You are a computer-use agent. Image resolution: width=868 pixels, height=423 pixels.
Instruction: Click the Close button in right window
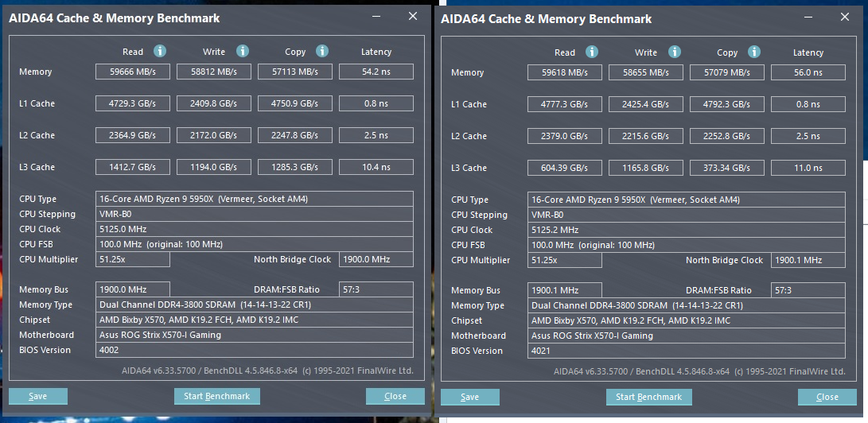point(827,397)
